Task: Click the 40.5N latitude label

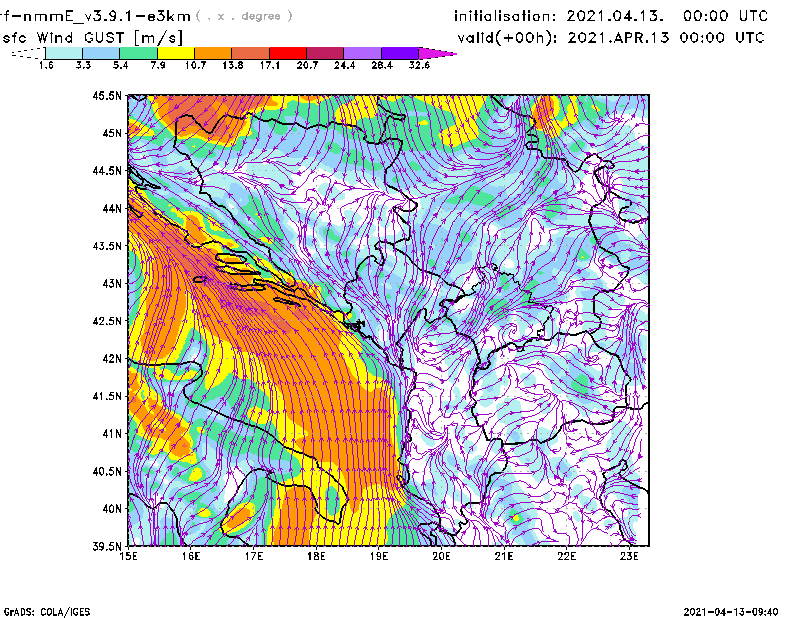Action: [107, 472]
